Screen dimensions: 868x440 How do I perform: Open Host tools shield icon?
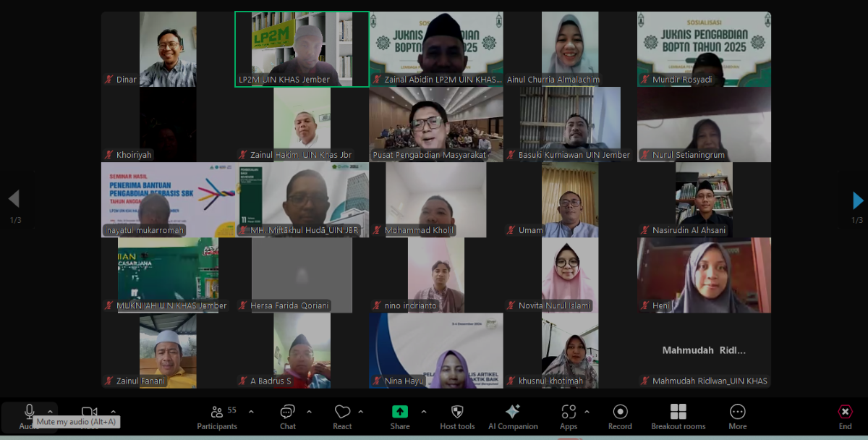457,412
